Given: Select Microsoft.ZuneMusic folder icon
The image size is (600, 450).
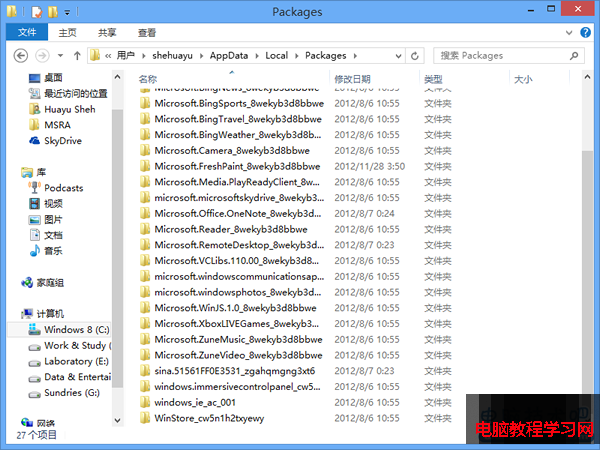Looking at the screenshot, I should tap(145, 339).
